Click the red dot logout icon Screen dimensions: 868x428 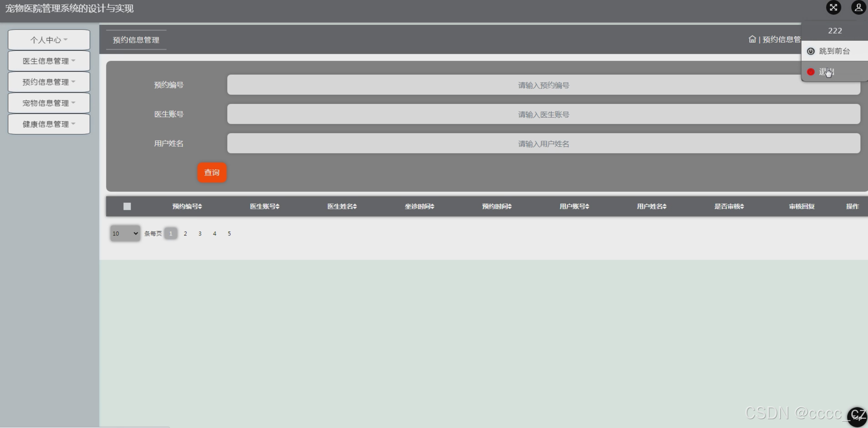coord(811,72)
